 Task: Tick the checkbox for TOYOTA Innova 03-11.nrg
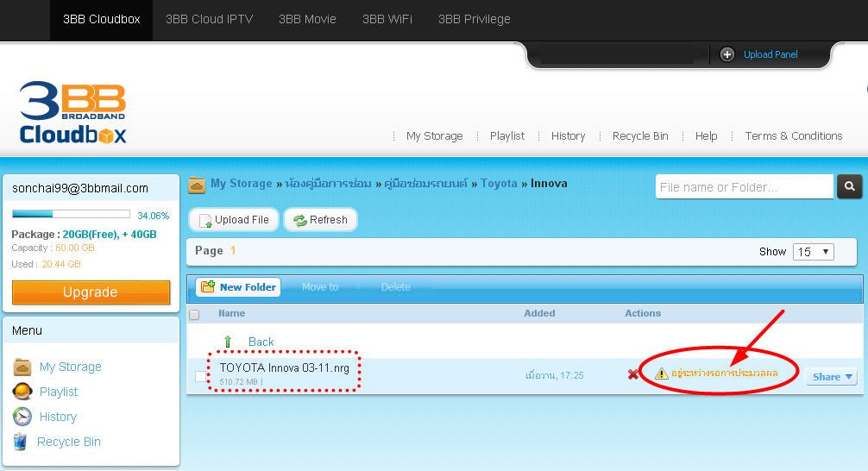pyautogui.click(x=200, y=376)
